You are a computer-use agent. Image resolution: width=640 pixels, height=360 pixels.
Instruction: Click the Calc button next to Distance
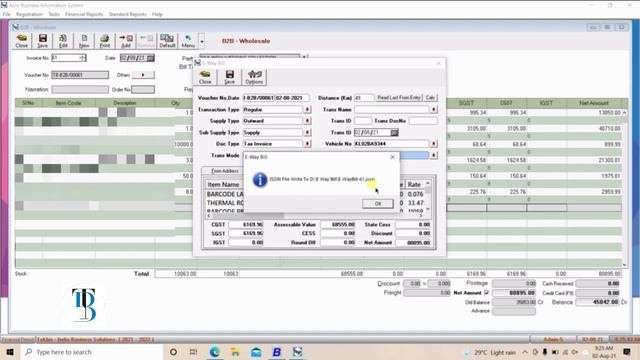pos(430,98)
